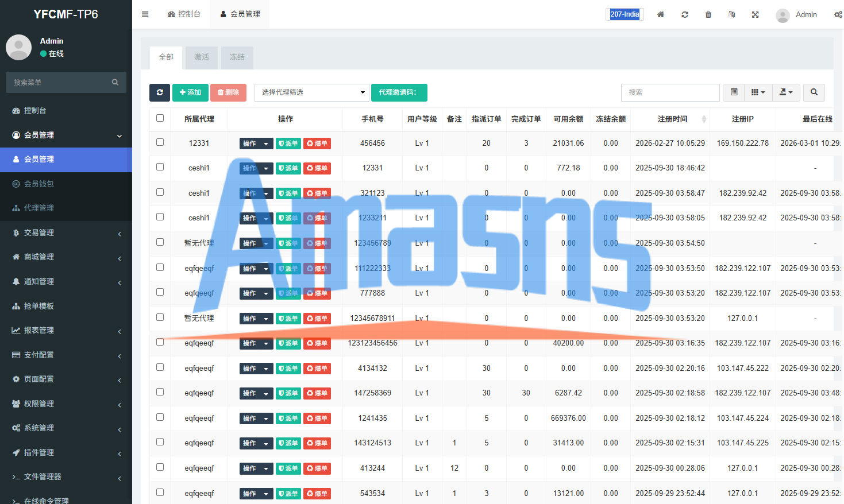
Task: Click the 代理邀请码 button
Action: click(x=399, y=92)
